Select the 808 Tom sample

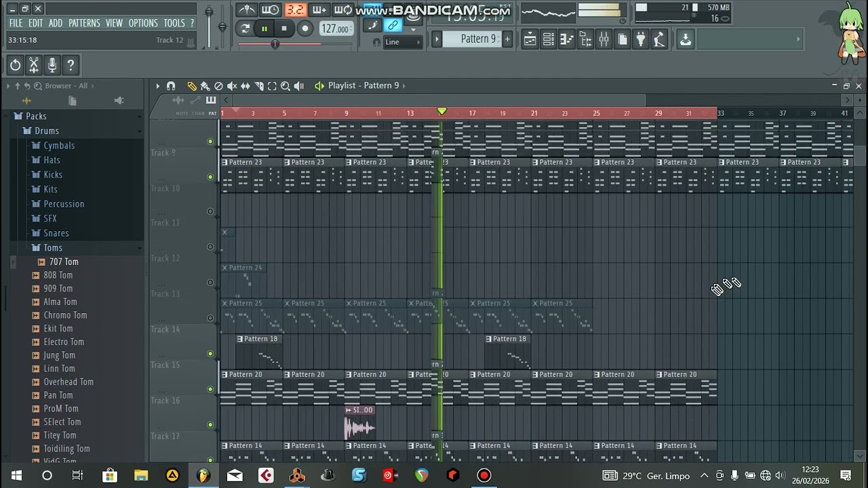(58, 275)
